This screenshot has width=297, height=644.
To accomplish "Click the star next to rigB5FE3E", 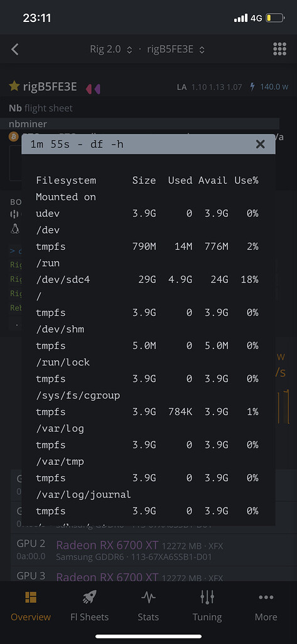I will (x=14, y=86).
